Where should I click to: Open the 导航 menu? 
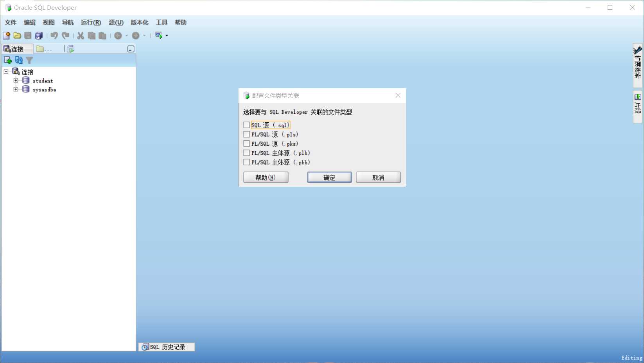tap(68, 22)
